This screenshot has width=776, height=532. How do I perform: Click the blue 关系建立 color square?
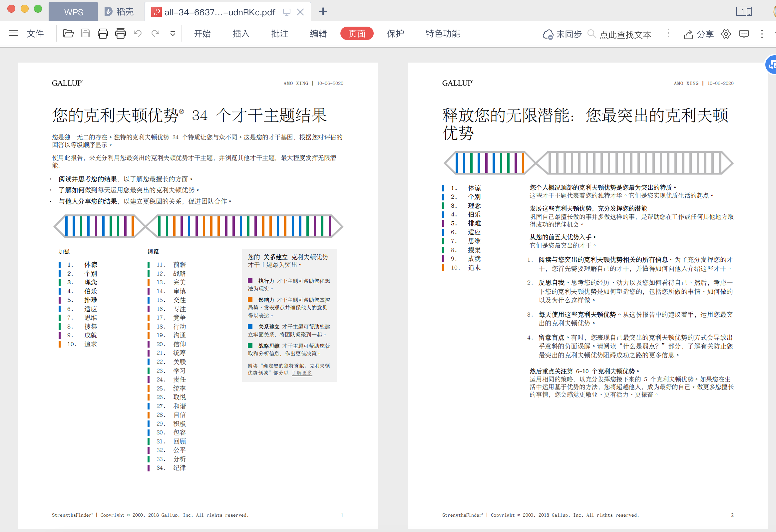pos(250,326)
